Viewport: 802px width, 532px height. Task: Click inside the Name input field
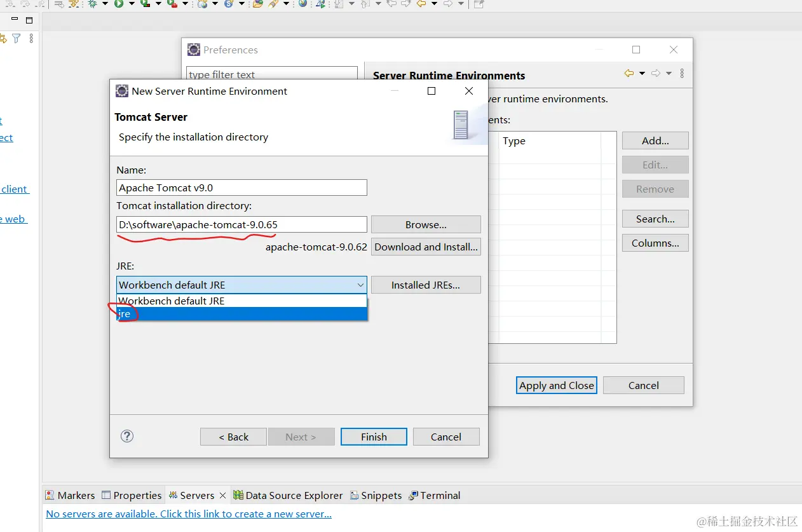pos(242,188)
